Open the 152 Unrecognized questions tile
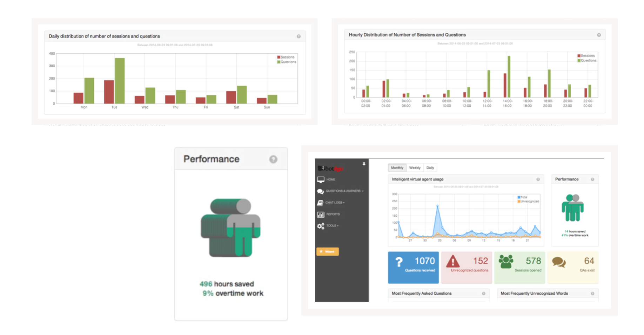Viewport: 644px width, 335px height. [x=467, y=268]
